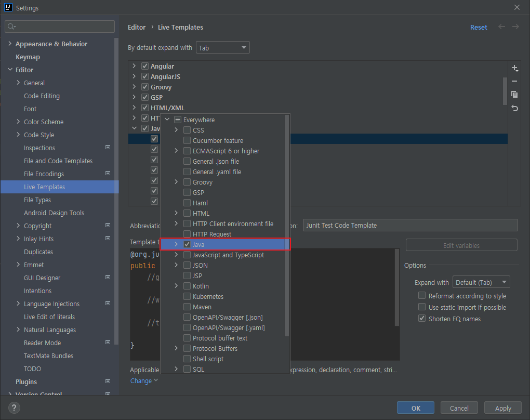Click the Apply button
This screenshot has height=420, width=530.
pos(503,408)
